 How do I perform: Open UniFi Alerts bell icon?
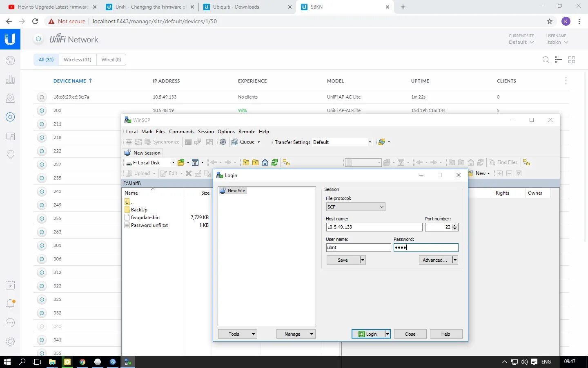(10, 304)
